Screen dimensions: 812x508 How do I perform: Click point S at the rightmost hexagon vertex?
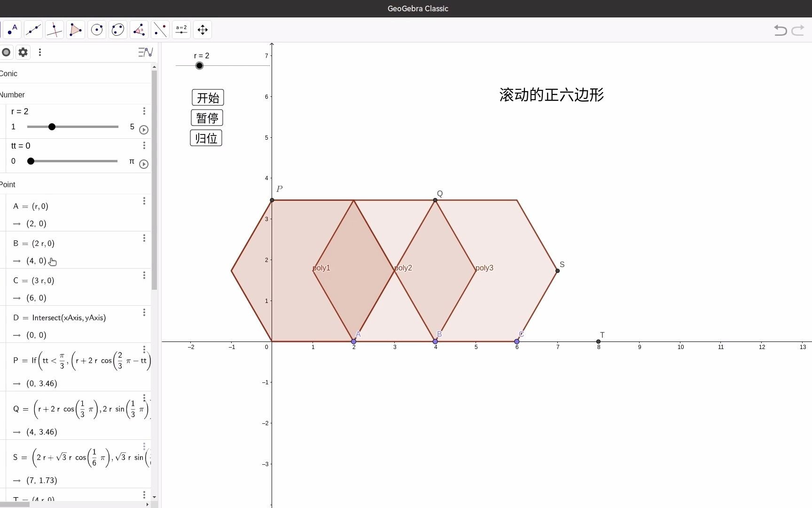[558, 270]
